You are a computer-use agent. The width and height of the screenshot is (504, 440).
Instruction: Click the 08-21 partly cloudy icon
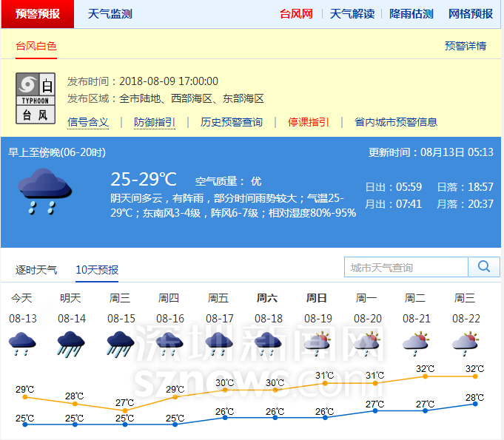[x=416, y=342]
